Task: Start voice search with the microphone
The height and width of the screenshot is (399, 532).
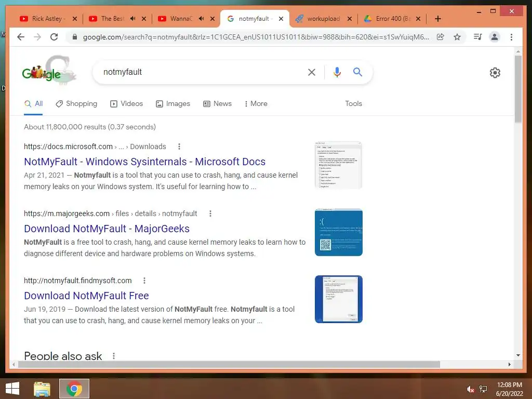Action: pos(337,72)
